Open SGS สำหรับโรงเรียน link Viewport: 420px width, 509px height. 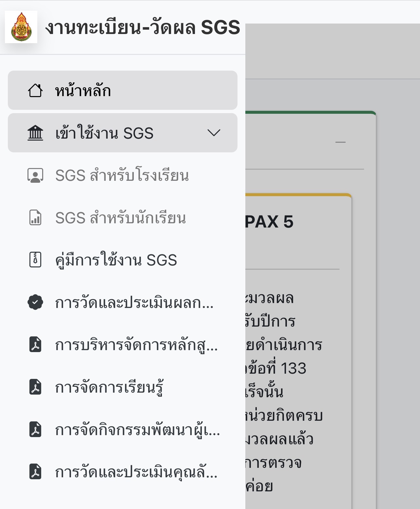point(123,176)
